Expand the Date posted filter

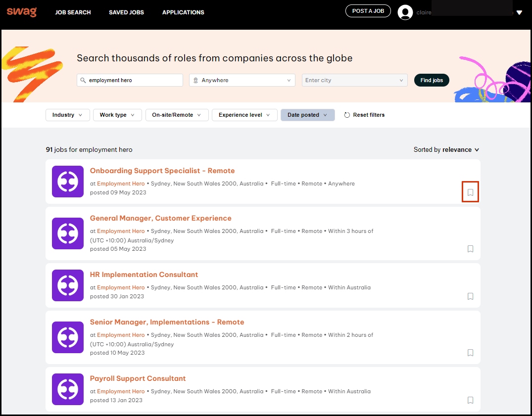[x=307, y=115]
